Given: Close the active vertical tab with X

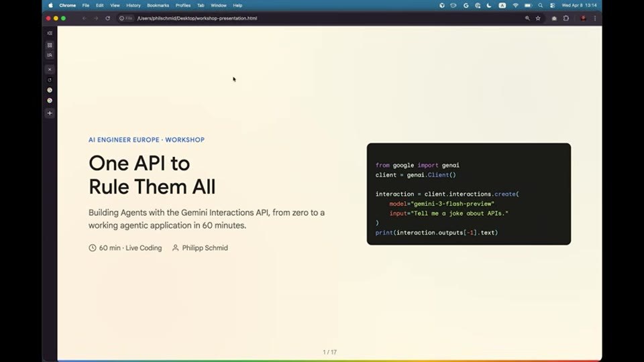Looking at the screenshot, I should click(x=50, y=69).
